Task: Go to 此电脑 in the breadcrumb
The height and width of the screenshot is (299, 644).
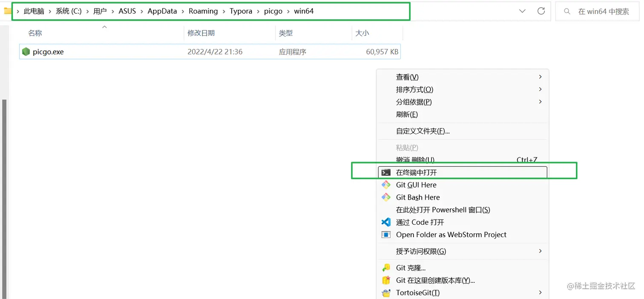Action: coord(34,12)
